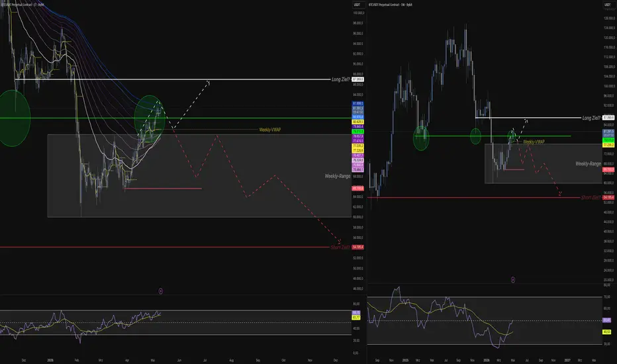Click the red 54,195 price tag on right chart axis
617x364 pixels.
tap(608, 197)
